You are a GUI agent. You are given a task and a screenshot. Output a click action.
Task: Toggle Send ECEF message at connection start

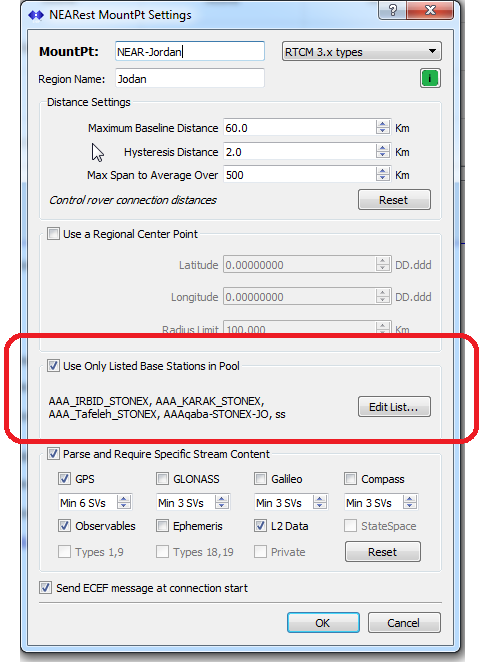click(46, 588)
